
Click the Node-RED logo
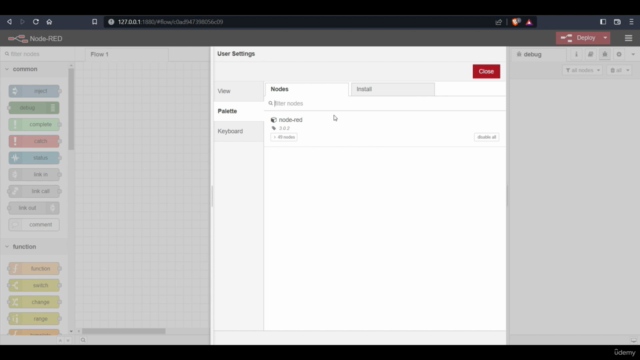(18, 38)
